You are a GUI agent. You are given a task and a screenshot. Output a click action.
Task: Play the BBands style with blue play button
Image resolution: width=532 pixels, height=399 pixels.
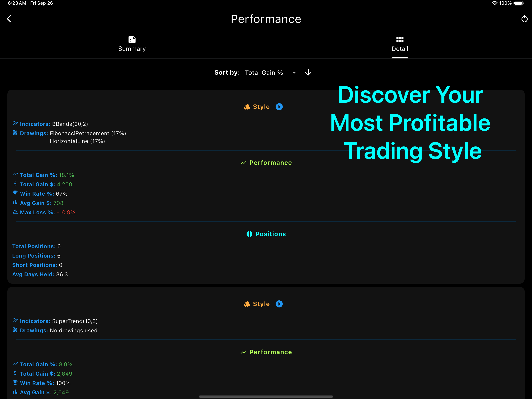point(279,107)
